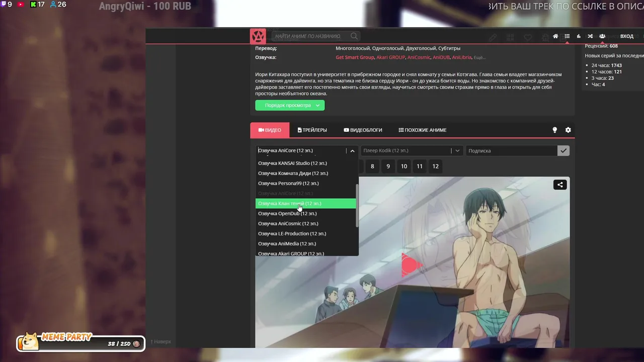The height and width of the screenshot is (362, 644).
Task: Select episode 9 button
Action: [388, 166]
